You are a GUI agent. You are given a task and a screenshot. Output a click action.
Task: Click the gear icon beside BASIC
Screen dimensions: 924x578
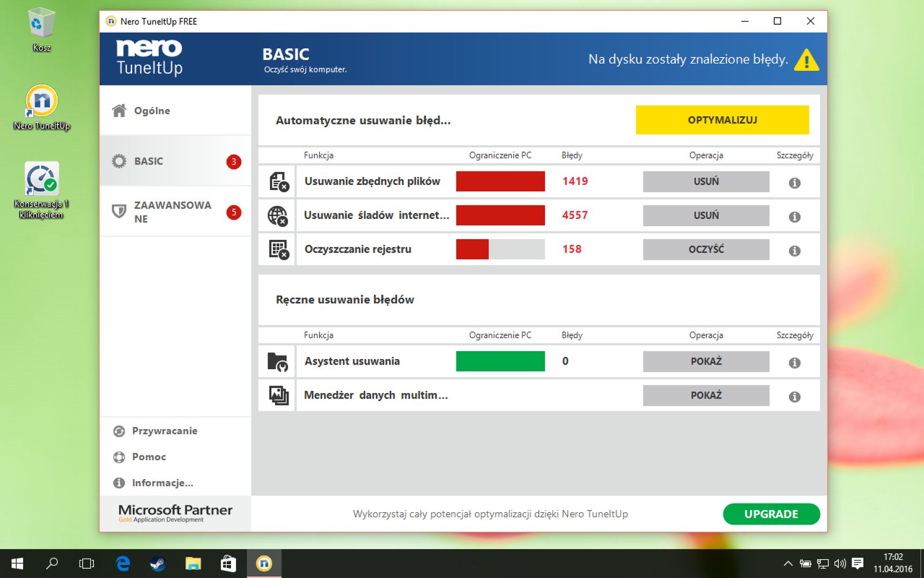pos(119,161)
